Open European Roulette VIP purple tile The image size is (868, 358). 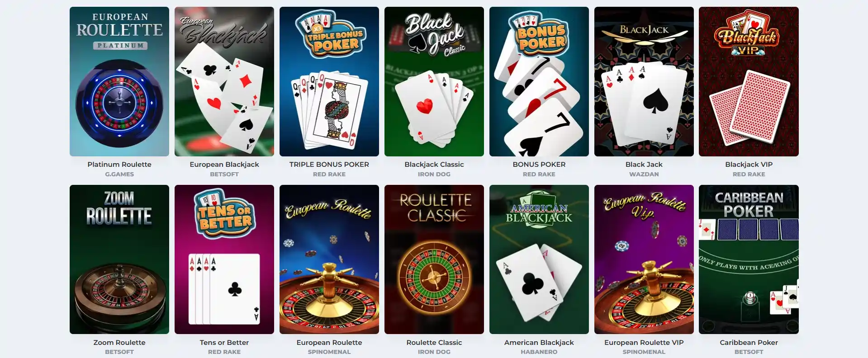[x=644, y=259]
